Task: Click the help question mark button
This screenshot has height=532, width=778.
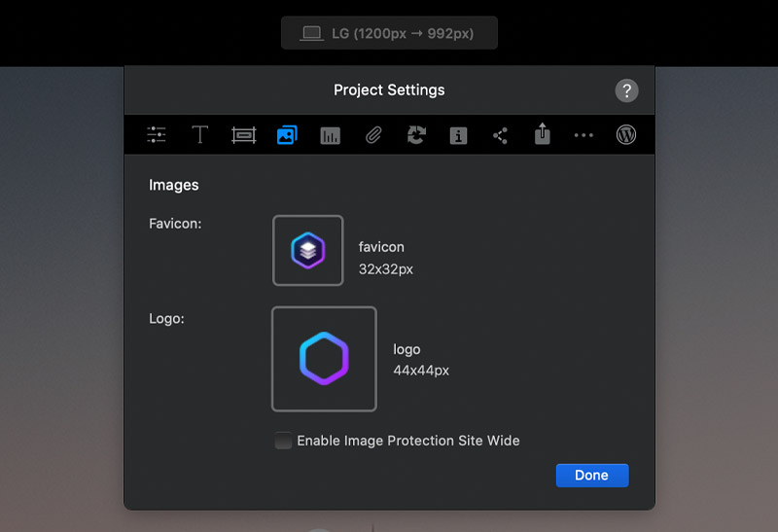Action: [x=626, y=90]
